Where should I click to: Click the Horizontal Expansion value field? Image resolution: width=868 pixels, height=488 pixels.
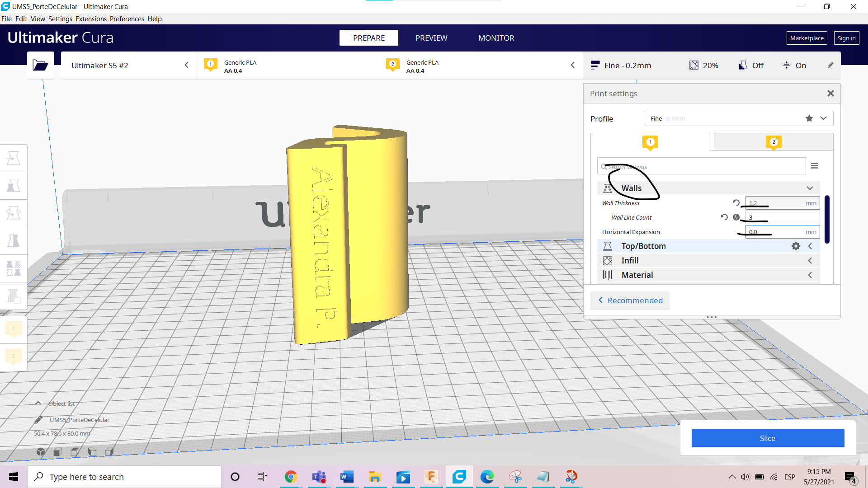pos(782,232)
